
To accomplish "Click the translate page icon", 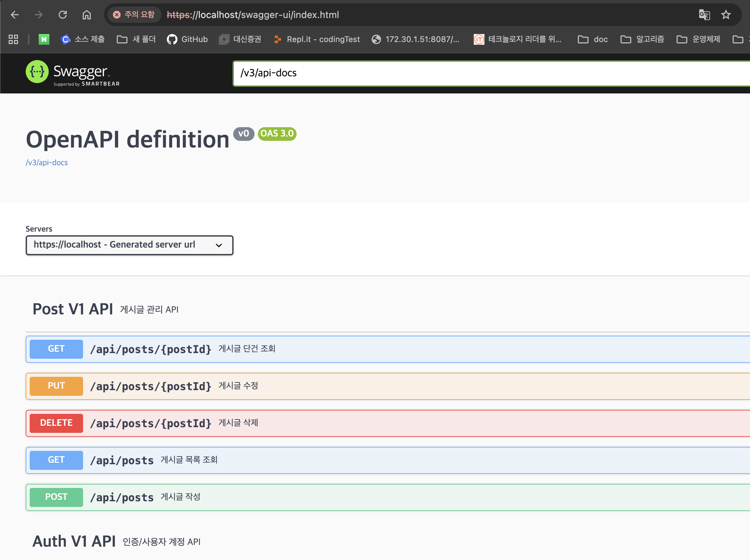I will tap(704, 15).
